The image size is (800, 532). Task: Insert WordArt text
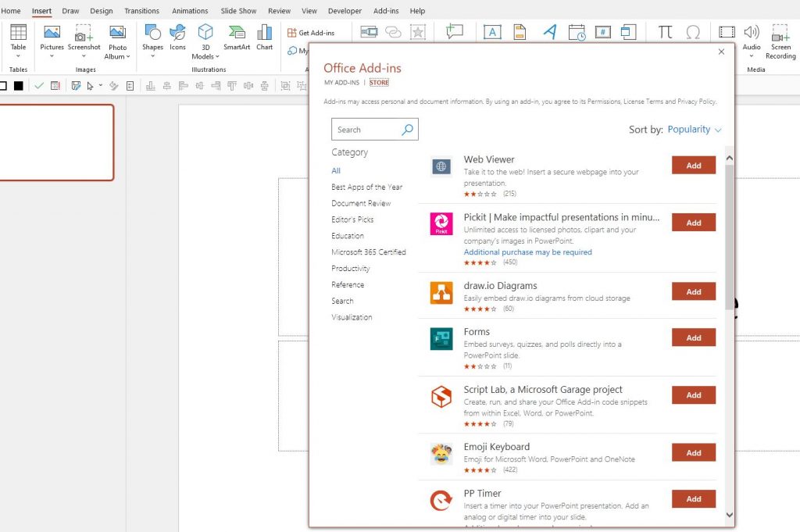pos(550,31)
